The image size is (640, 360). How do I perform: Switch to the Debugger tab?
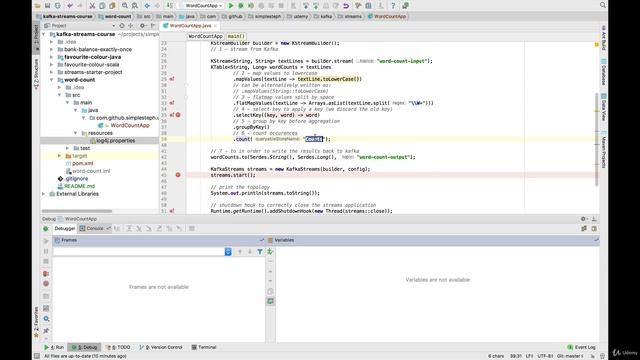(64, 229)
